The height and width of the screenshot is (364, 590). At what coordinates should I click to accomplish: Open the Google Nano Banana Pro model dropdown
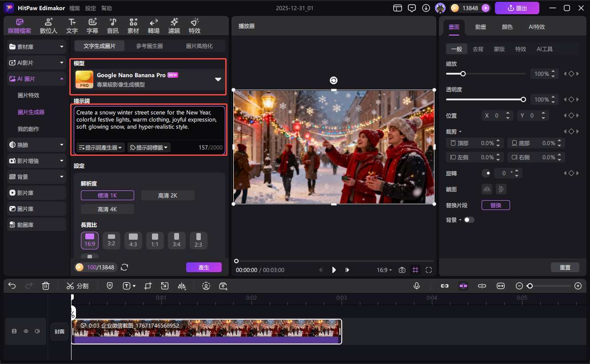218,79
